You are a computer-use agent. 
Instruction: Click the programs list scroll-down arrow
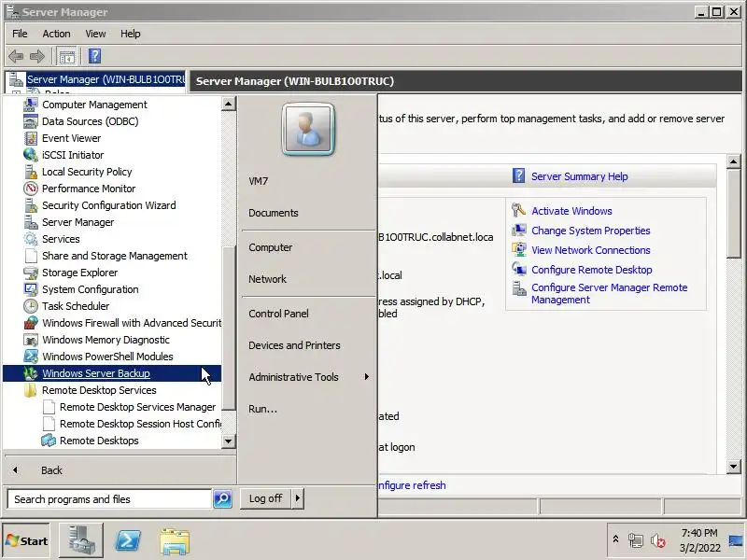tap(228, 441)
